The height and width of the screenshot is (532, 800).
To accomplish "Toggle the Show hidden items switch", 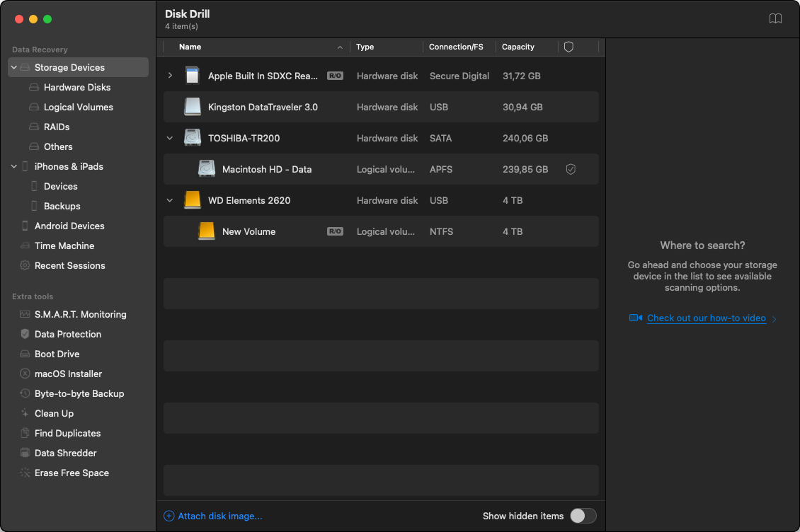I will [583, 516].
